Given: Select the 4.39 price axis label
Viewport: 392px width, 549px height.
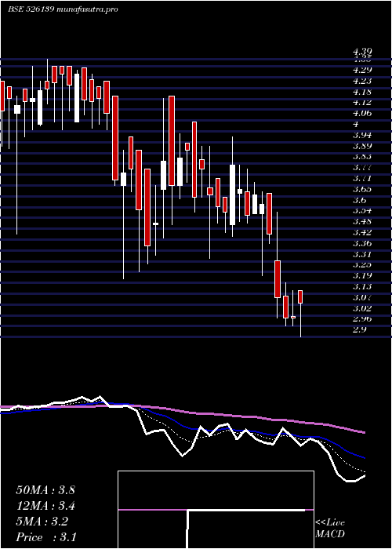Looking at the screenshot, I should (362, 53).
